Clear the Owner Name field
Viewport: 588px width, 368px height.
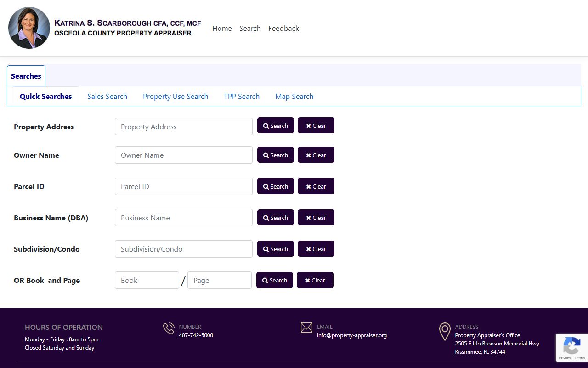[316, 155]
